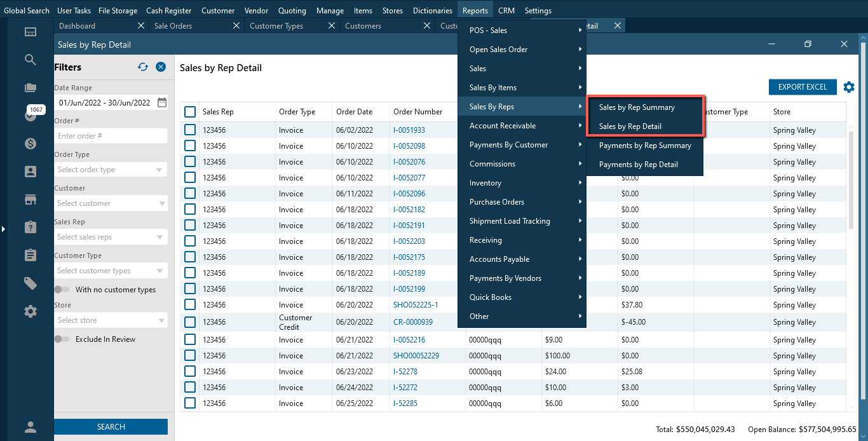This screenshot has height=441, width=868.
Task: Toggle 'With no customer types' switch
Action: 62,290
